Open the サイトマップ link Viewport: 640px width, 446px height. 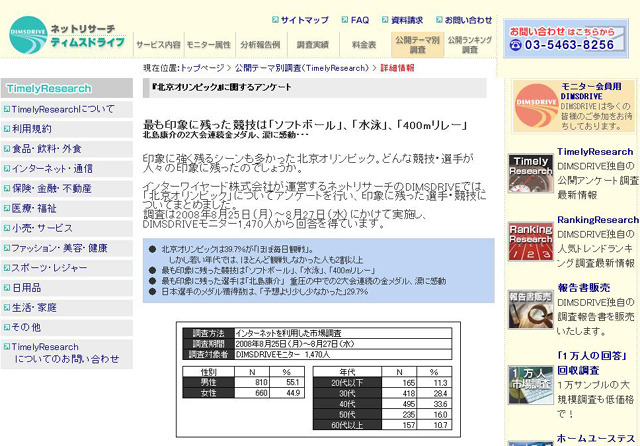[x=304, y=20]
